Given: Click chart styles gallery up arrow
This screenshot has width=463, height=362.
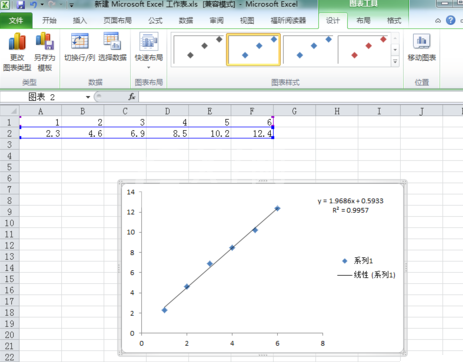Looking at the screenshot, I should tap(395, 39).
